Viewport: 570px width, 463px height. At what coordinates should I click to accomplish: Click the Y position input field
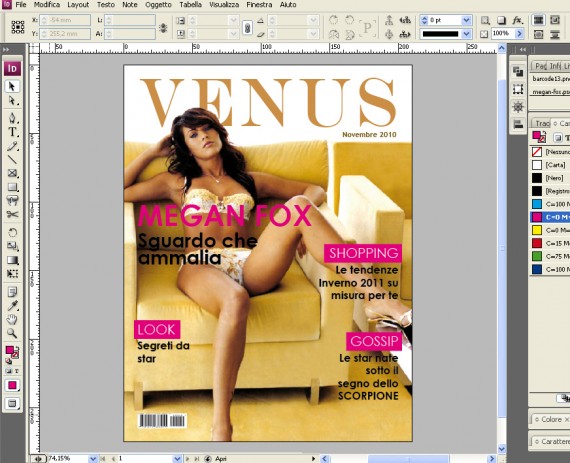click(x=65, y=34)
